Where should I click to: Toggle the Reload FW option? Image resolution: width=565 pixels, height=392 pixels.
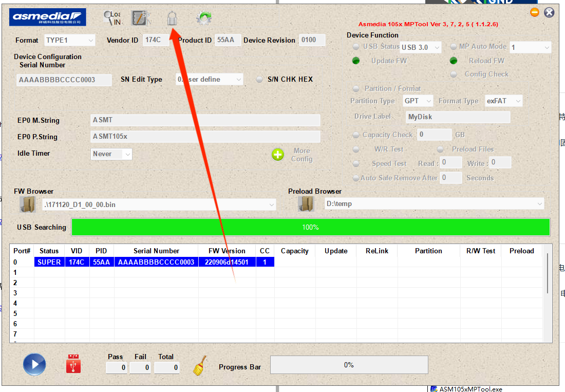coord(454,61)
